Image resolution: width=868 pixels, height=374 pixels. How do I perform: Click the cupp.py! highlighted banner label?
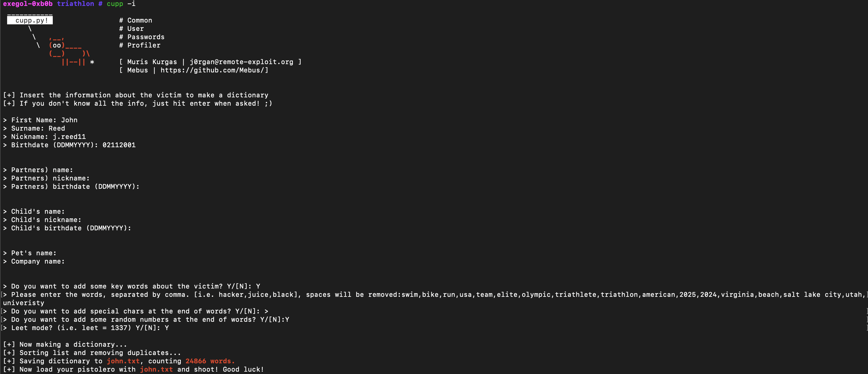[x=30, y=20]
